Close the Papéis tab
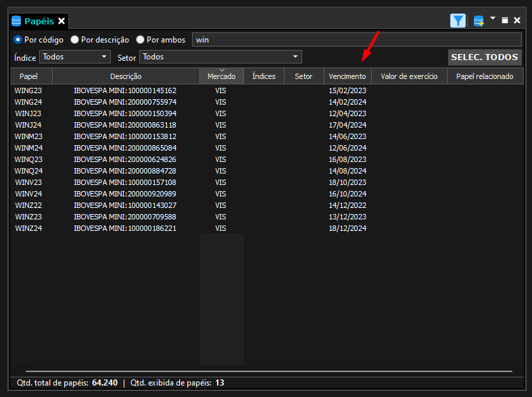 pos(62,21)
